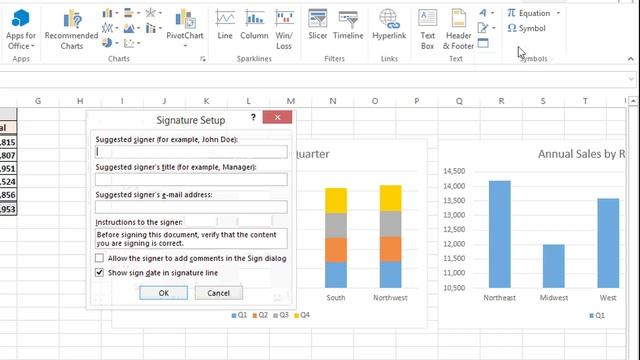Uncheck Show sign date in signature line
The image size is (640, 360).
[x=99, y=272]
